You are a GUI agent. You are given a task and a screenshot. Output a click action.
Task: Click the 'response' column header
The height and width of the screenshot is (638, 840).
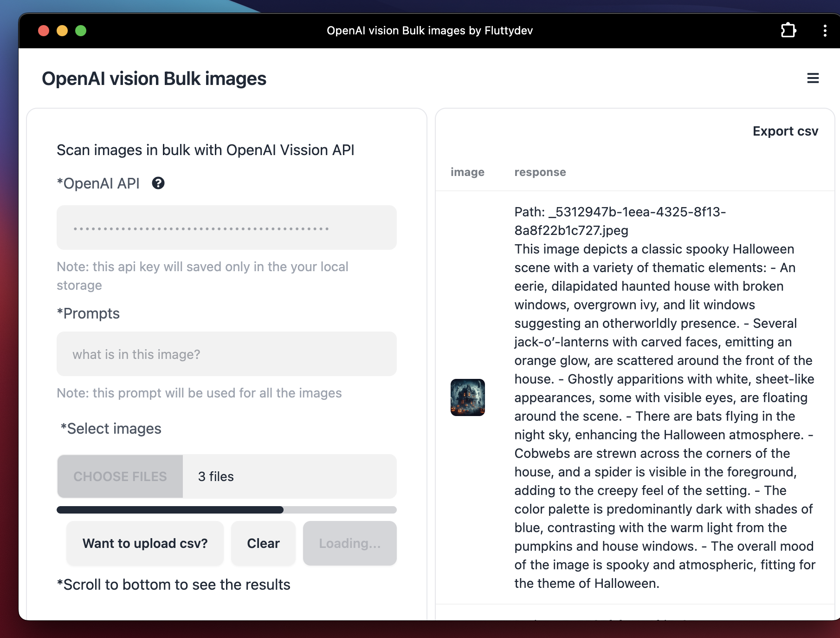pyautogui.click(x=540, y=172)
